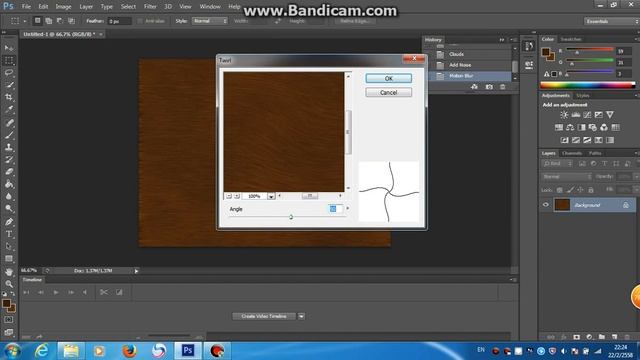Open layer blend mode Normal dropdown

point(567,177)
